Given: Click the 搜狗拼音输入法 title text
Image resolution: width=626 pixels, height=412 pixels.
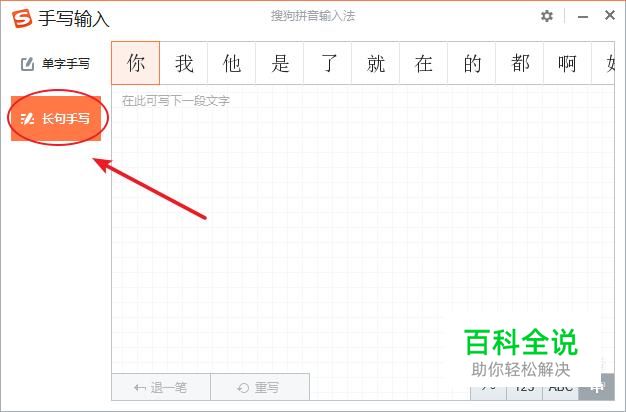Looking at the screenshot, I should coord(313,16).
